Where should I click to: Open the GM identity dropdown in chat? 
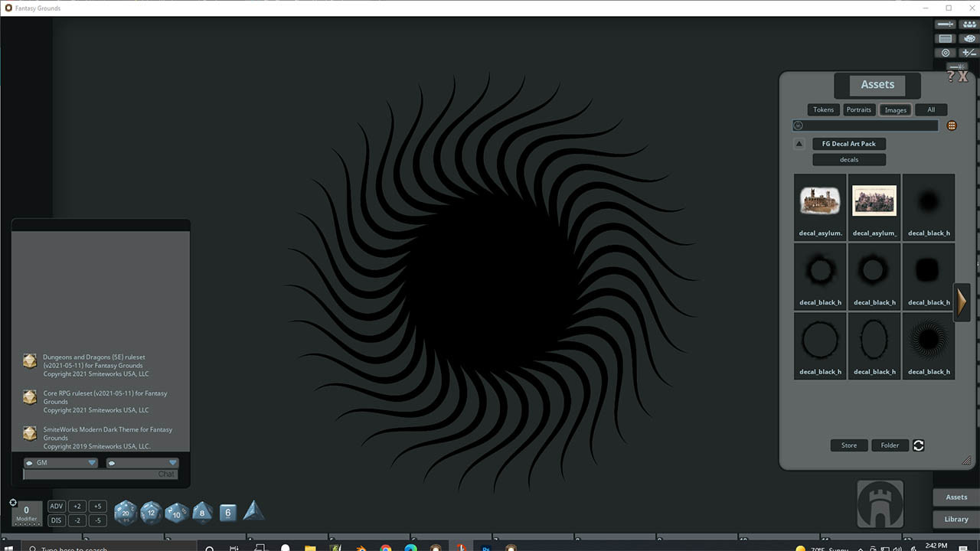91,462
